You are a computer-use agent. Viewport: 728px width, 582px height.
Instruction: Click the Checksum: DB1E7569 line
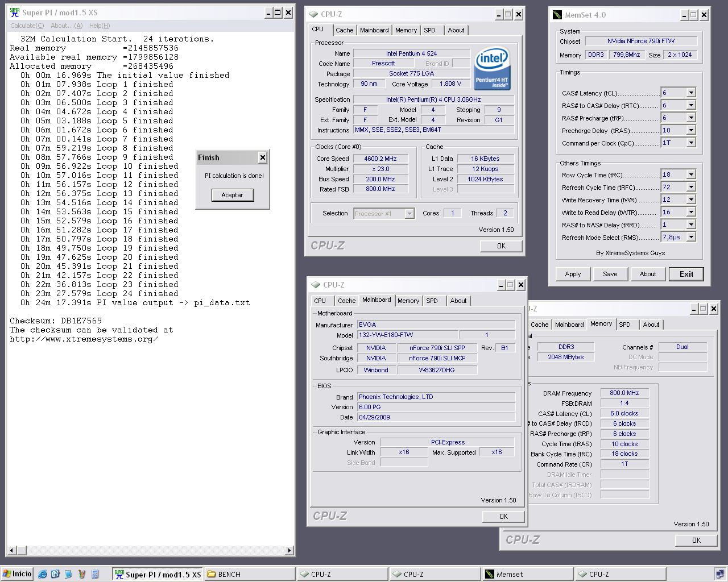coord(56,321)
